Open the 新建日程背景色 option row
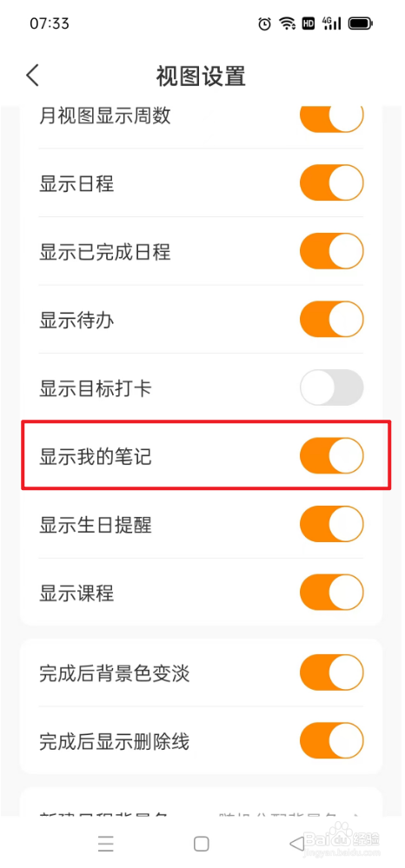This screenshot has height=868, width=405. [201, 807]
